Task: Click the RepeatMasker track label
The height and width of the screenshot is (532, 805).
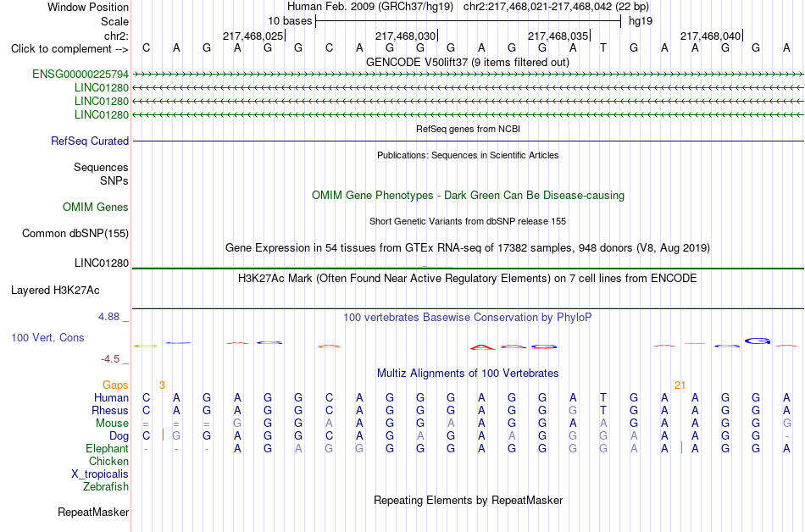Action: click(93, 512)
